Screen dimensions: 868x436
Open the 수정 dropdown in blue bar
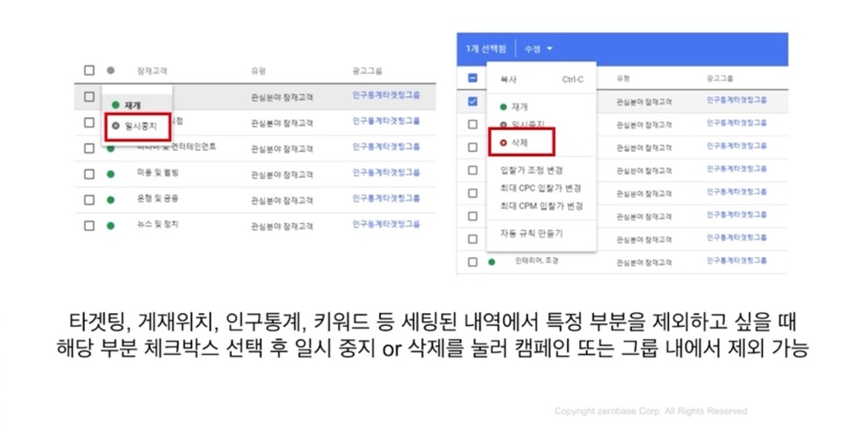539,49
